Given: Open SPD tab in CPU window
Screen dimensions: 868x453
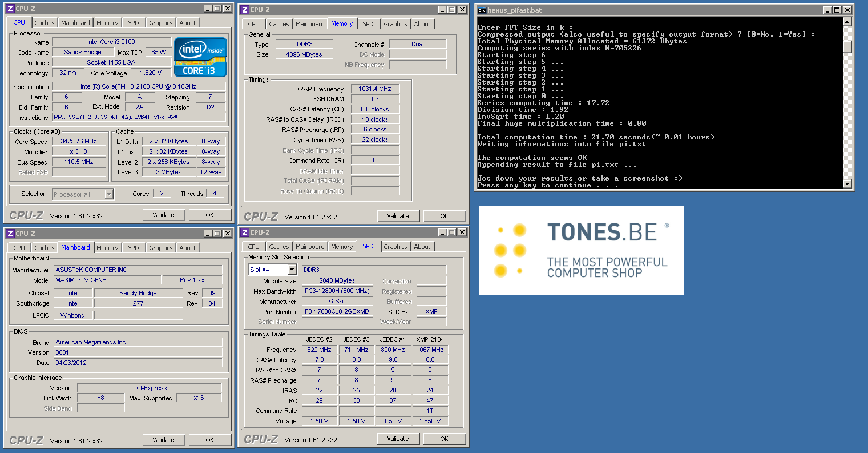Looking at the screenshot, I should (134, 23).
